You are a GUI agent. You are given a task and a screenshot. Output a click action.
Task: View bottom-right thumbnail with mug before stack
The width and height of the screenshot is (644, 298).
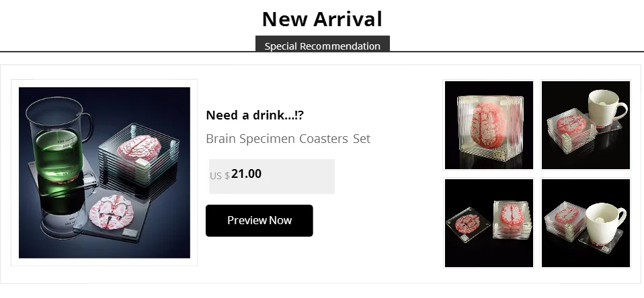click(x=586, y=223)
